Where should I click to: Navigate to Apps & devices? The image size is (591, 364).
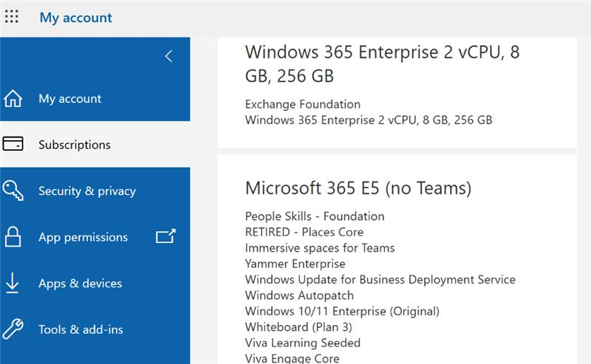[81, 284]
